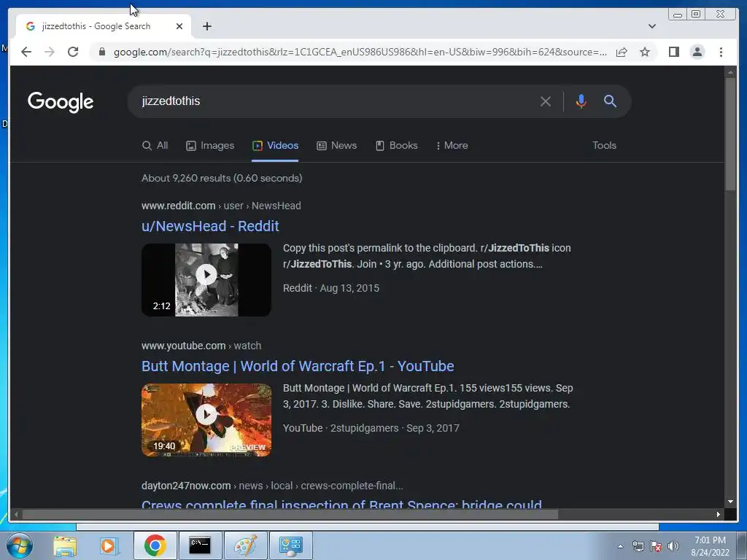Viewport: 747px width, 560px height.
Task: Open the Control Panel taskbar item
Action: point(291,545)
